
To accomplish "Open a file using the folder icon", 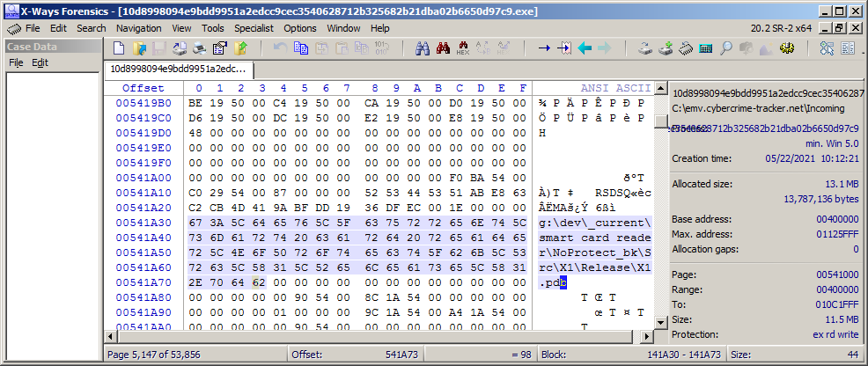I will (139, 48).
